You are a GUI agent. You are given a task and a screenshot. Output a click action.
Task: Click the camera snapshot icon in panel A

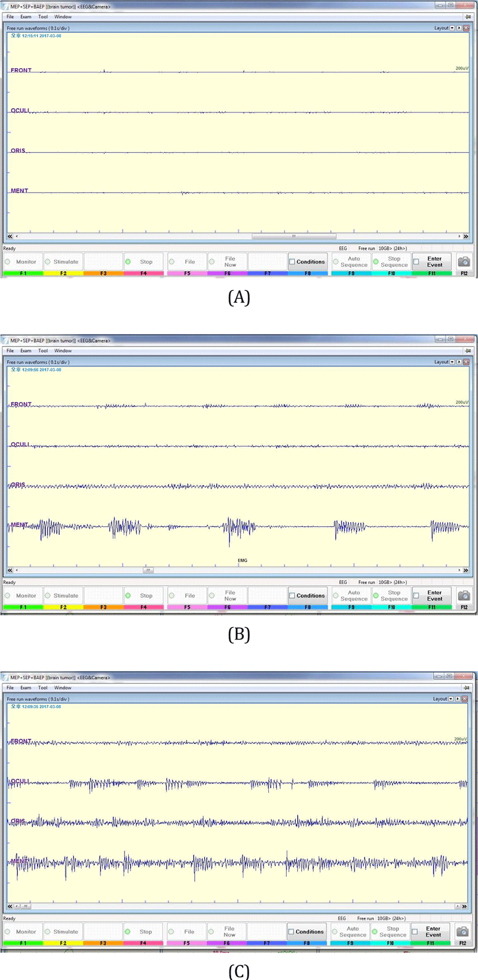464,262
